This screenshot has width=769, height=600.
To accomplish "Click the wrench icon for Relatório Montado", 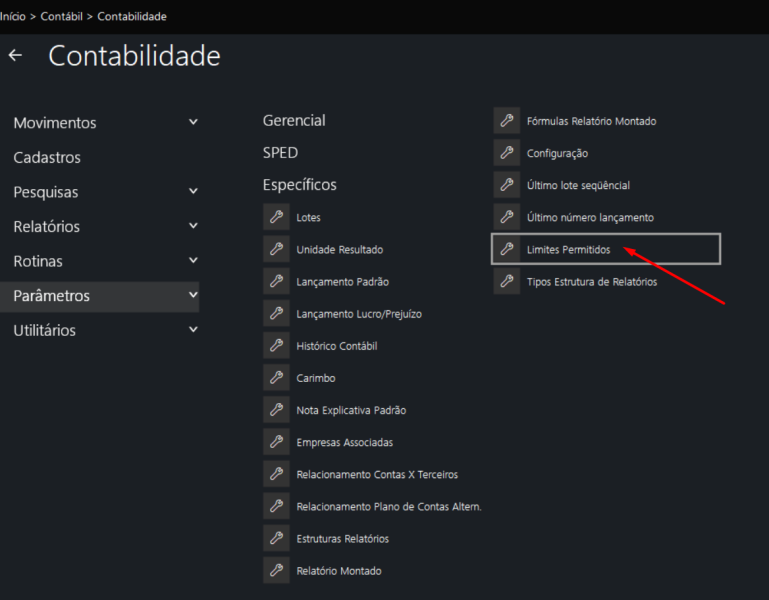I will [x=276, y=570].
